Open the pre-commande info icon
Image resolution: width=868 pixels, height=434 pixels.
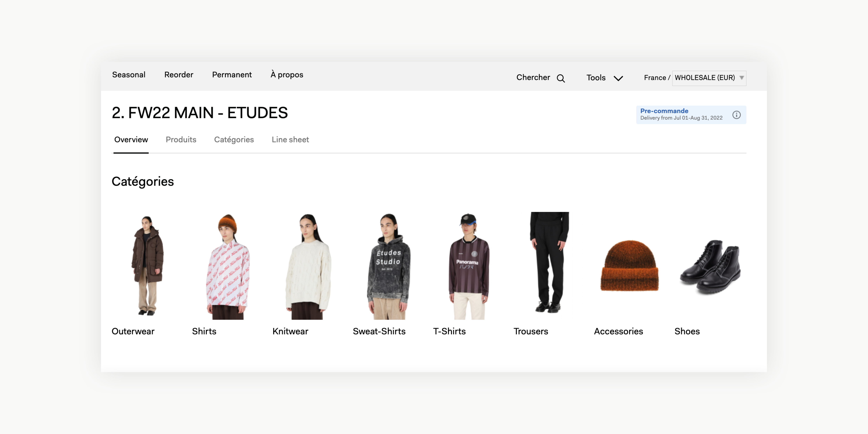coord(737,115)
